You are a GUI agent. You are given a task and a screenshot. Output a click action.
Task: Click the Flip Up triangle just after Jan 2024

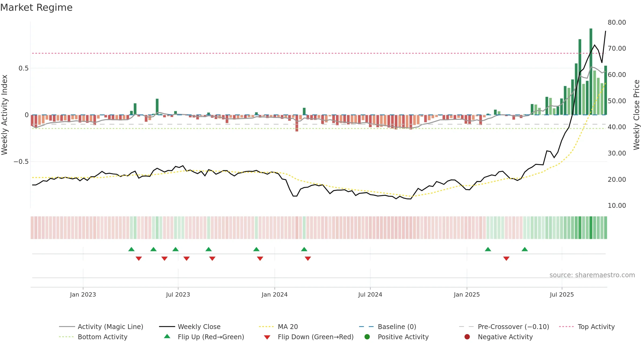pos(304,249)
